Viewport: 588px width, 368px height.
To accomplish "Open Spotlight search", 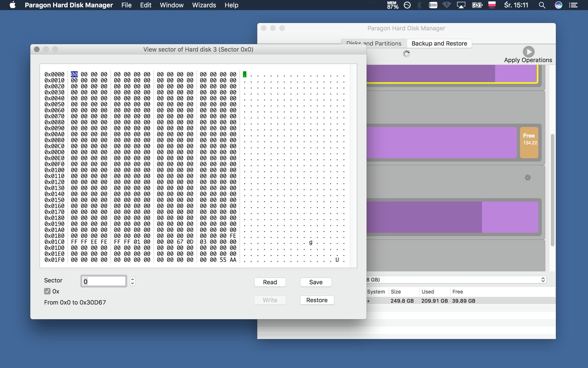I will (542, 5).
